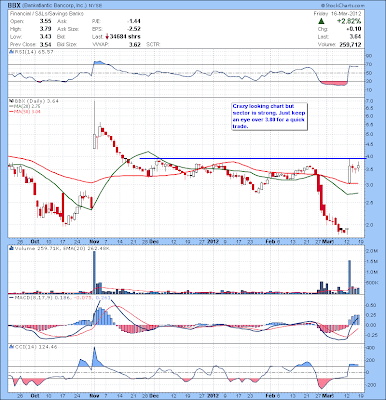Click the Financial / S&Ls/Savings Banks sector text

tap(46, 14)
